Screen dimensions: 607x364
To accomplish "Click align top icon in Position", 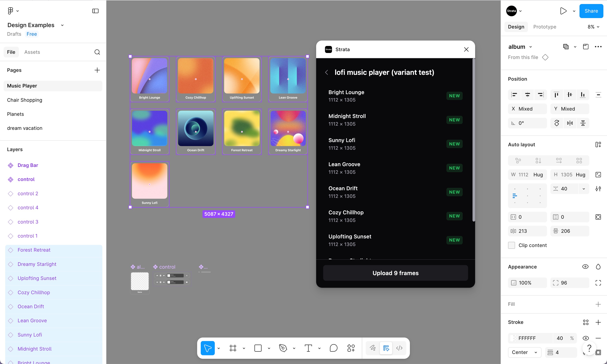I will pyautogui.click(x=556, y=95).
